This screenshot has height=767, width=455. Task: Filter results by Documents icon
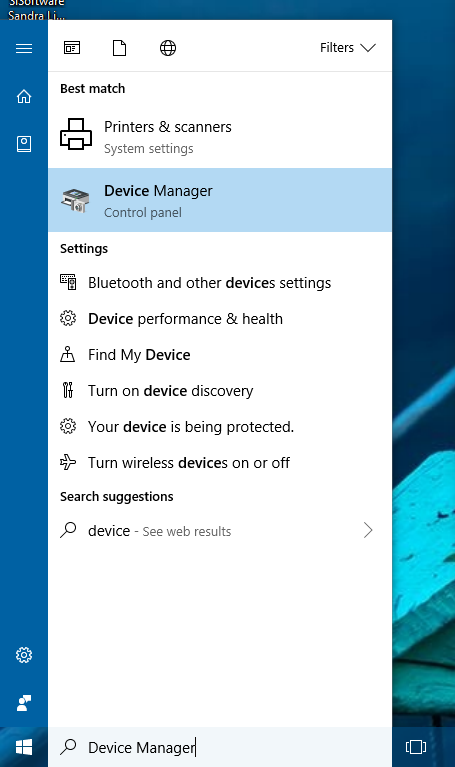[119, 48]
